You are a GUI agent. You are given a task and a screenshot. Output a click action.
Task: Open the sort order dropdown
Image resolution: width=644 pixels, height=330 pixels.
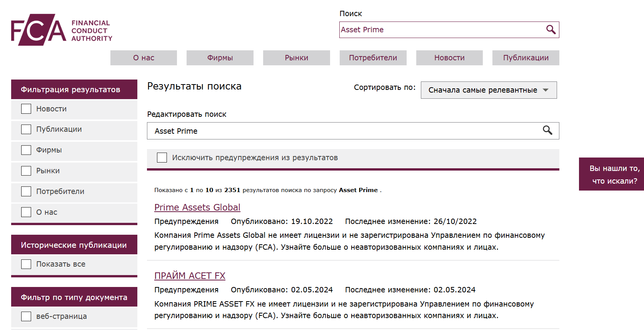(488, 90)
